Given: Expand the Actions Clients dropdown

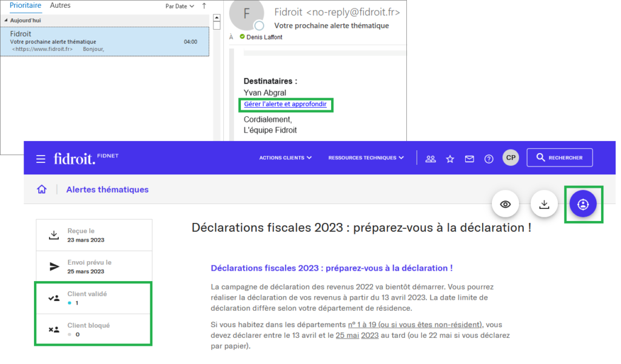Looking at the screenshot, I should (285, 158).
